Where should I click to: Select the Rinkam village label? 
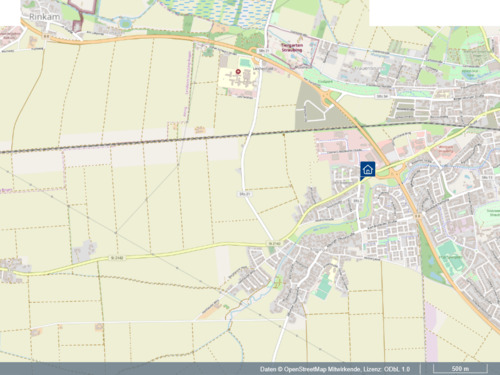coord(45,17)
